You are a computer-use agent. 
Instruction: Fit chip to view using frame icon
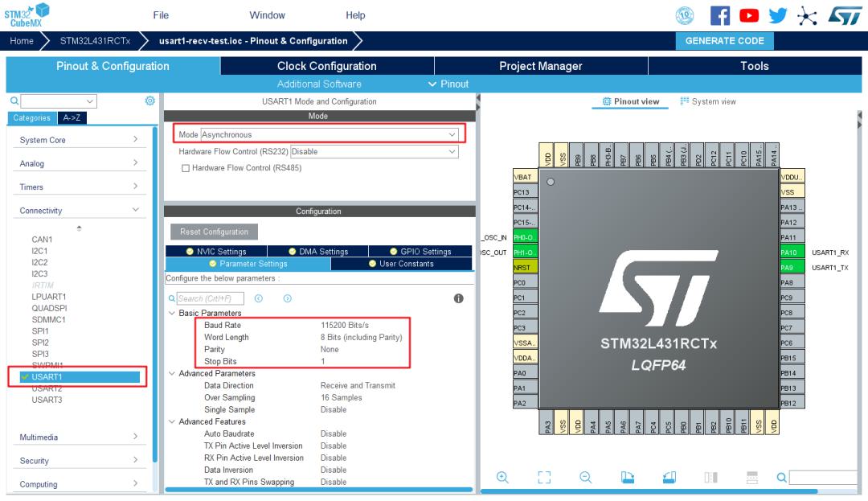tap(544, 477)
